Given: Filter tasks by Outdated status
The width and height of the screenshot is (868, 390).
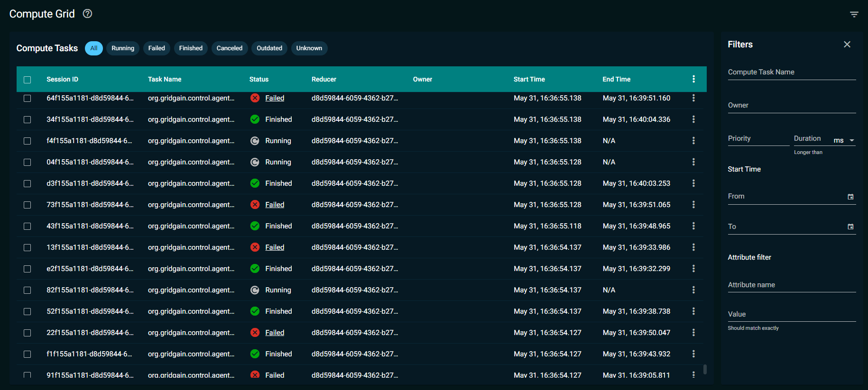Looking at the screenshot, I should [269, 48].
